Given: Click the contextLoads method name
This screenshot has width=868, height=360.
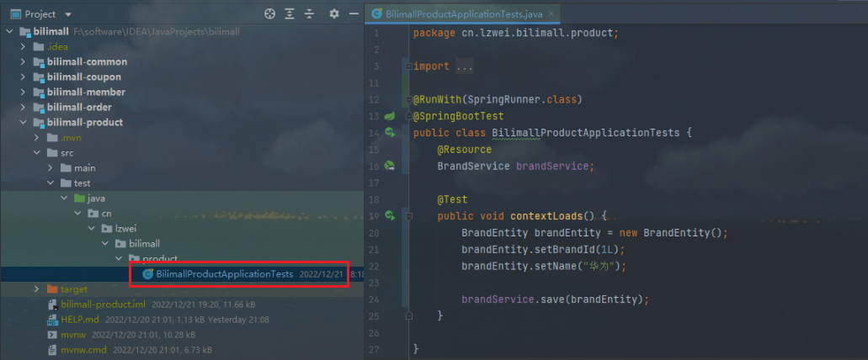Looking at the screenshot, I should click(x=546, y=215).
